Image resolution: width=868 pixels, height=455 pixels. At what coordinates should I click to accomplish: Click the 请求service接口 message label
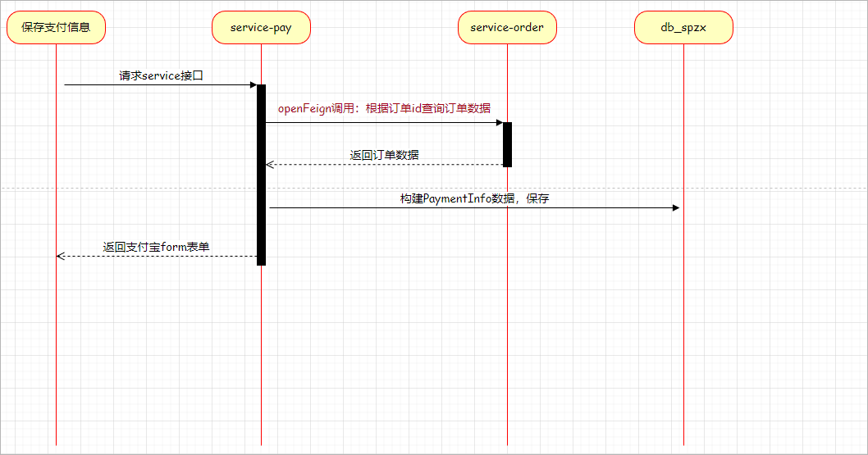coord(161,75)
